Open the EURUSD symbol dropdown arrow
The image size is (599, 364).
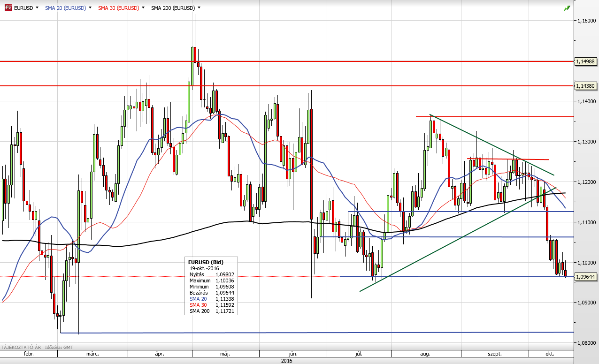[37, 8]
